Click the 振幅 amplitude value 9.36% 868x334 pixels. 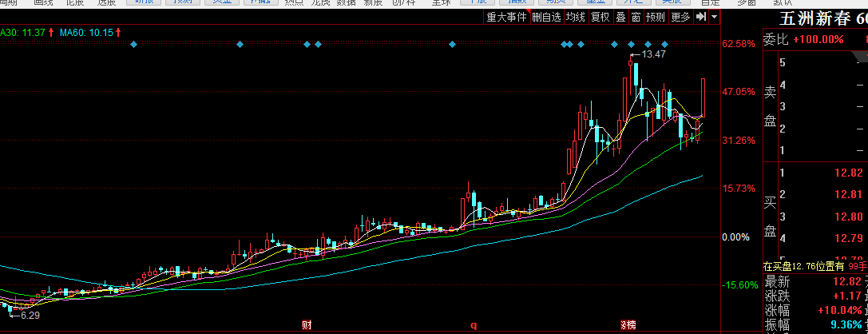click(847, 324)
